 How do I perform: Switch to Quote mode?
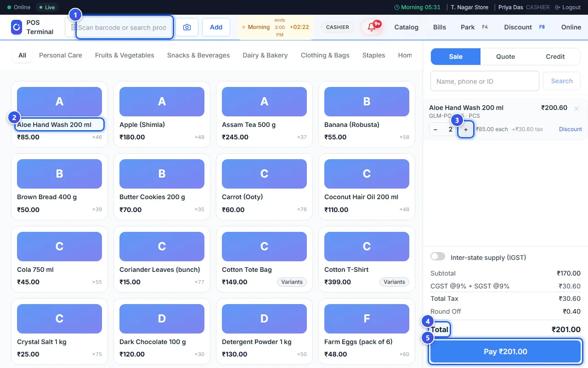click(x=505, y=57)
